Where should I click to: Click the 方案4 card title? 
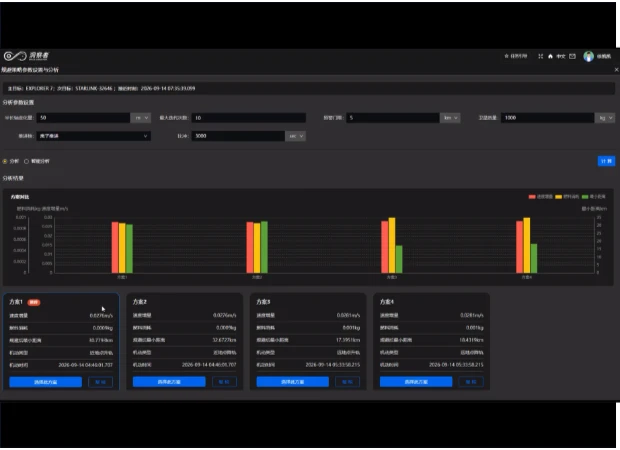click(x=387, y=302)
